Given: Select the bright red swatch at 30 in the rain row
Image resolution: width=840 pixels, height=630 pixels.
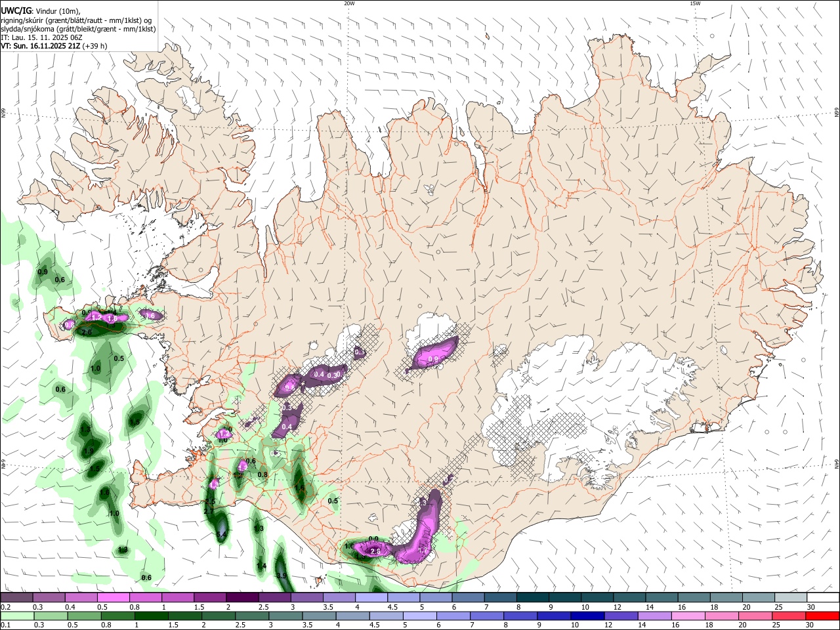Looking at the screenshot, I should point(823,616).
